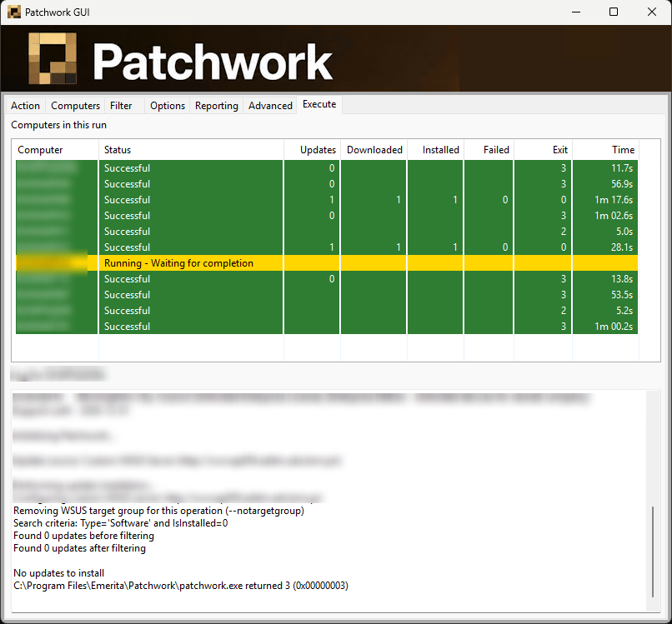Click the 'No updates to install' log line

(58, 573)
